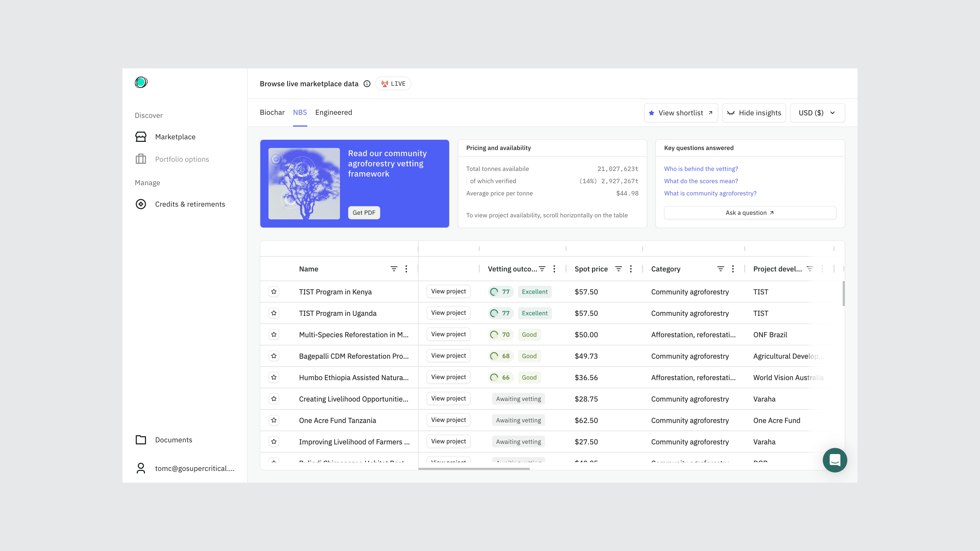The height and width of the screenshot is (551, 980).
Task: Switch to the Biochar tab
Action: 272,112
